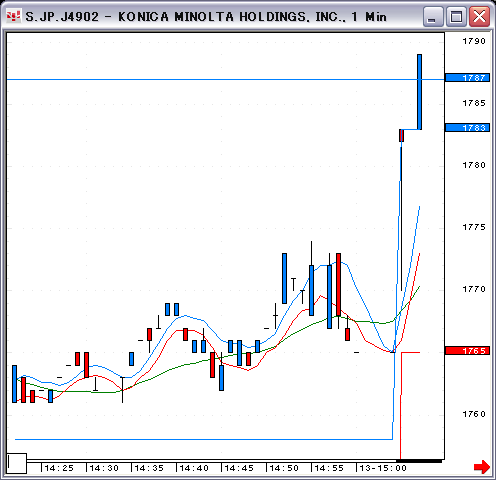Click the window title text KONICA MINOLTA HOLDINGS
Image resolution: width=496 pixels, height=480 pixels.
coord(212,17)
